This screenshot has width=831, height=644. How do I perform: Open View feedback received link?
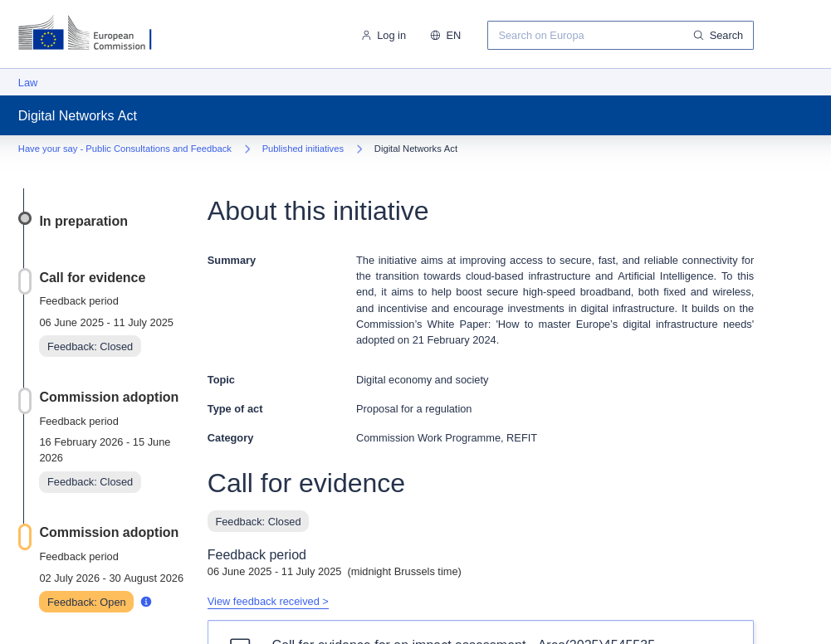tap(267, 602)
